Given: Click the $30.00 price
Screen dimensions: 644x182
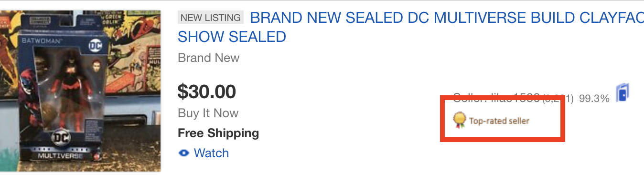Looking at the screenshot, I should [206, 91].
